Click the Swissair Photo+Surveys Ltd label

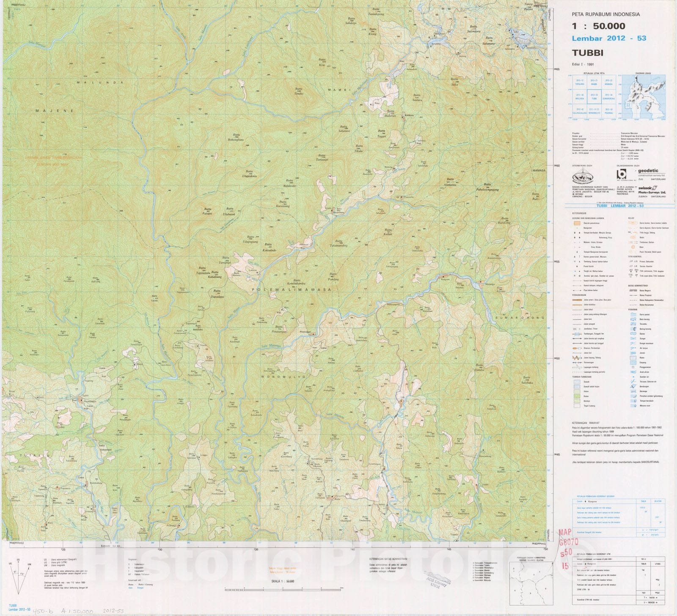[x=652, y=190]
